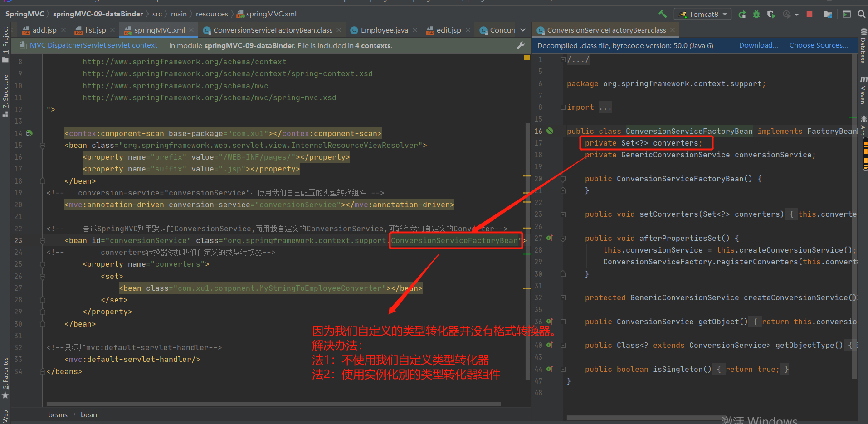Expand the folded setConverters method body

[x=563, y=214]
